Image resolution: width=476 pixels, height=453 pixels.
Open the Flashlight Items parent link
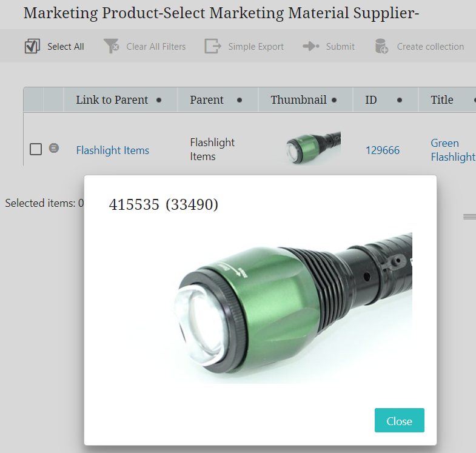[x=112, y=150]
